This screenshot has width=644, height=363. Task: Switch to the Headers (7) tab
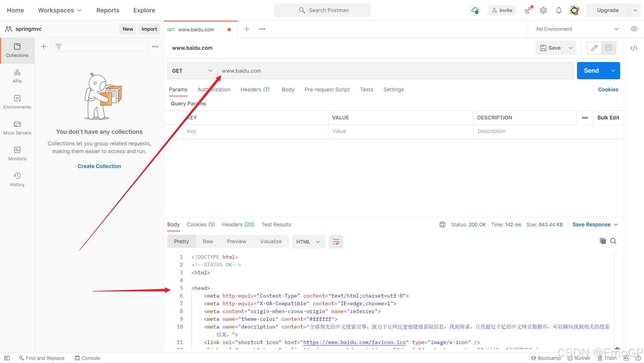click(255, 90)
